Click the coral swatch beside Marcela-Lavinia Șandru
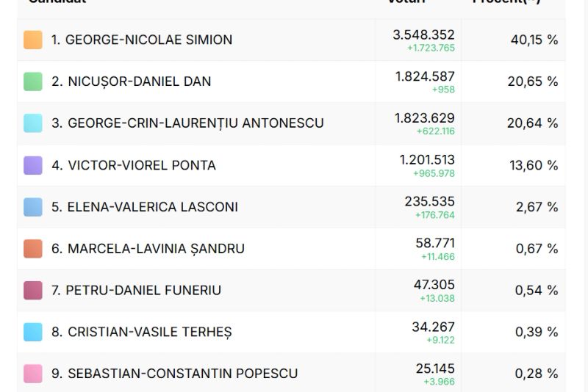Viewport: 588px width, 392px height. pyautogui.click(x=33, y=249)
